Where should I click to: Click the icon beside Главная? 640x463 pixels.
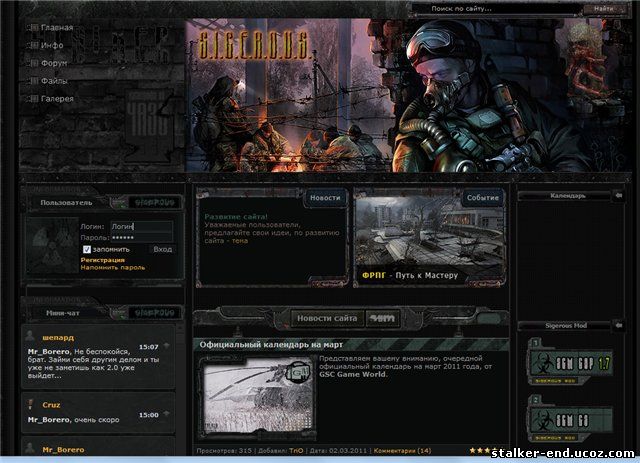(x=33, y=28)
